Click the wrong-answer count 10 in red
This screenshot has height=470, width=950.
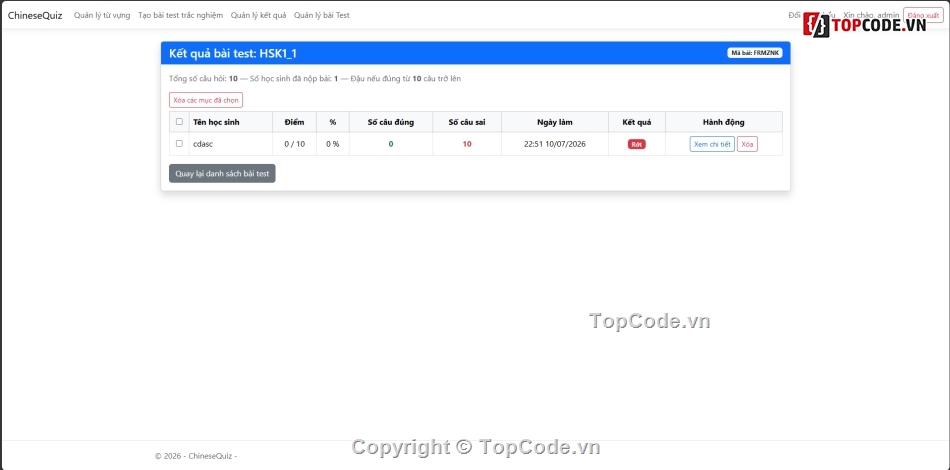click(467, 144)
